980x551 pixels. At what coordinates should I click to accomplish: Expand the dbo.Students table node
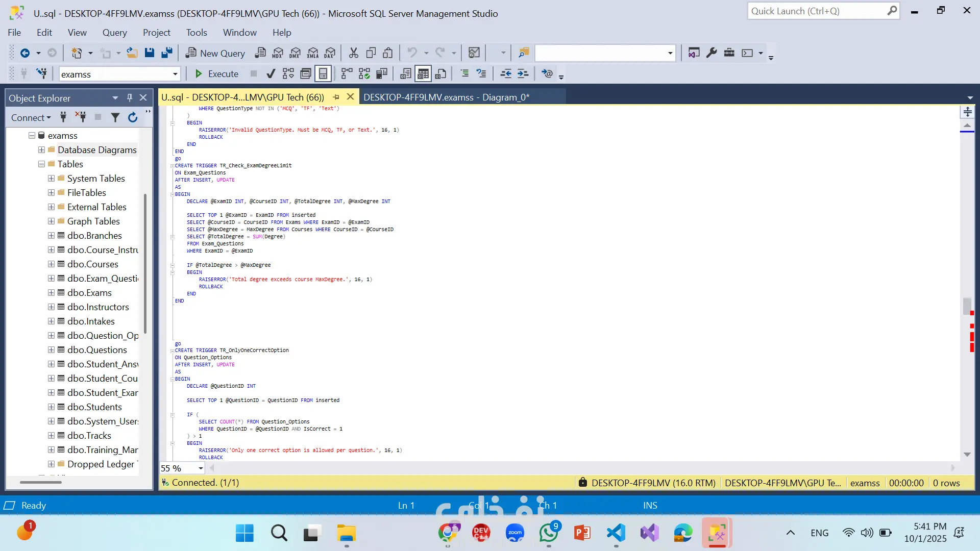coord(51,407)
